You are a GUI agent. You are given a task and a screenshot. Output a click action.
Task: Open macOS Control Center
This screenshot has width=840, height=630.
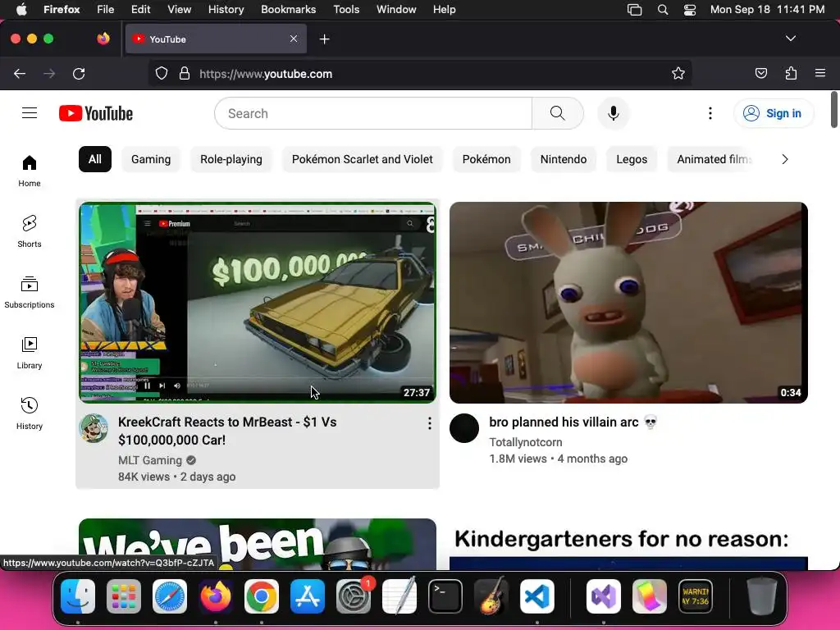pyautogui.click(x=689, y=9)
